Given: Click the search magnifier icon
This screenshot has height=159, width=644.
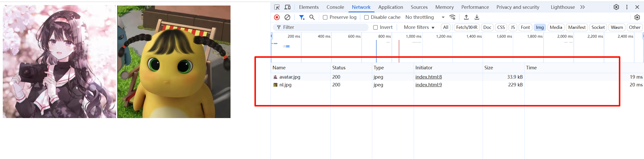Looking at the screenshot, I should (312, 17).
